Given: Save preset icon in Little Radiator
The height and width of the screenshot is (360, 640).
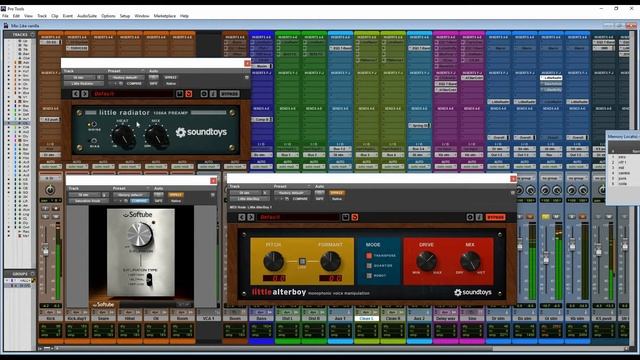Looking at the screenshot, I should coord(180,94).
